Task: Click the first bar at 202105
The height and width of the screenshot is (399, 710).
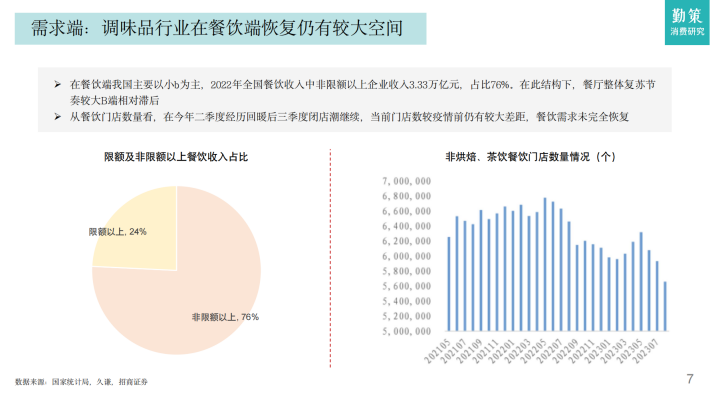Action: tap(449, 284)
